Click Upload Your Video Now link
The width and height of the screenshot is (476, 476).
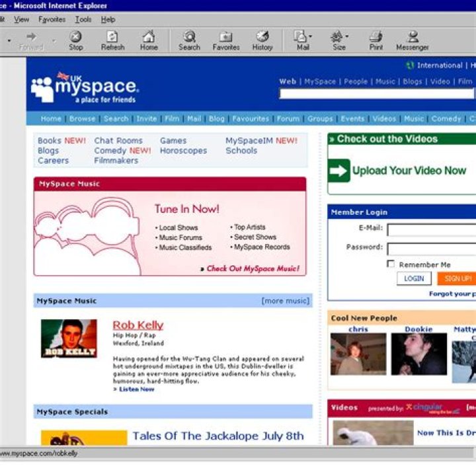coord(409,171)
